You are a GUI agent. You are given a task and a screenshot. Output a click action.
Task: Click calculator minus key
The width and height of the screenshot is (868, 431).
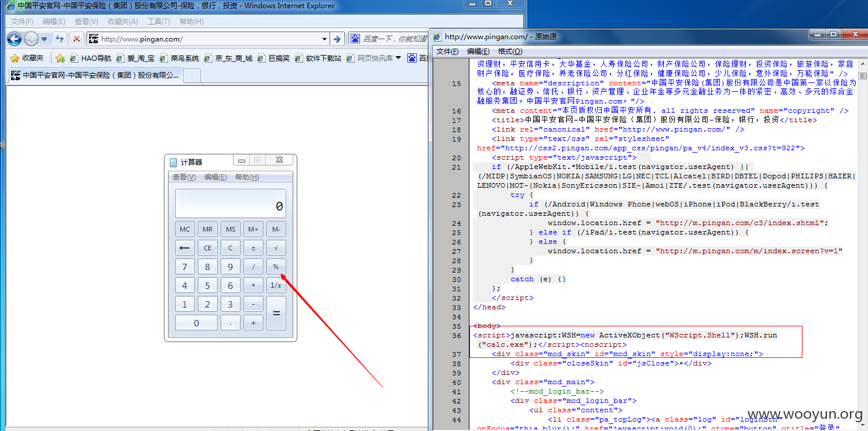point(253,304)
